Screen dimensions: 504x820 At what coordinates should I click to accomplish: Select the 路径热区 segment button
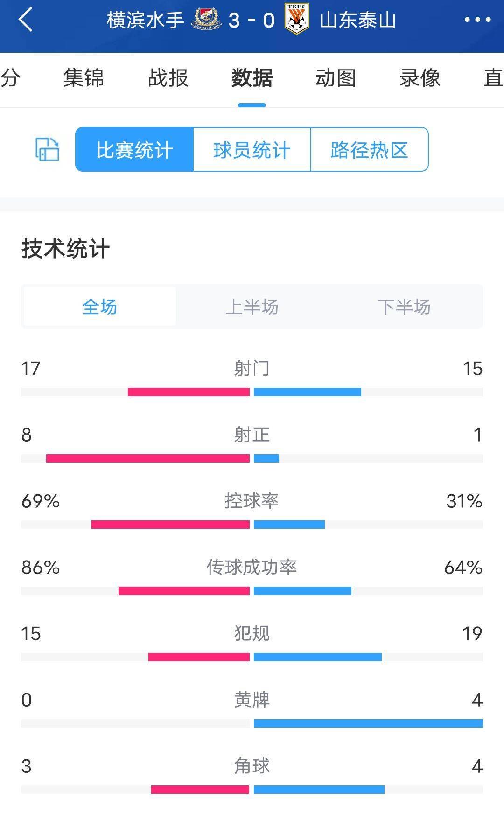(x=370, y=149)
